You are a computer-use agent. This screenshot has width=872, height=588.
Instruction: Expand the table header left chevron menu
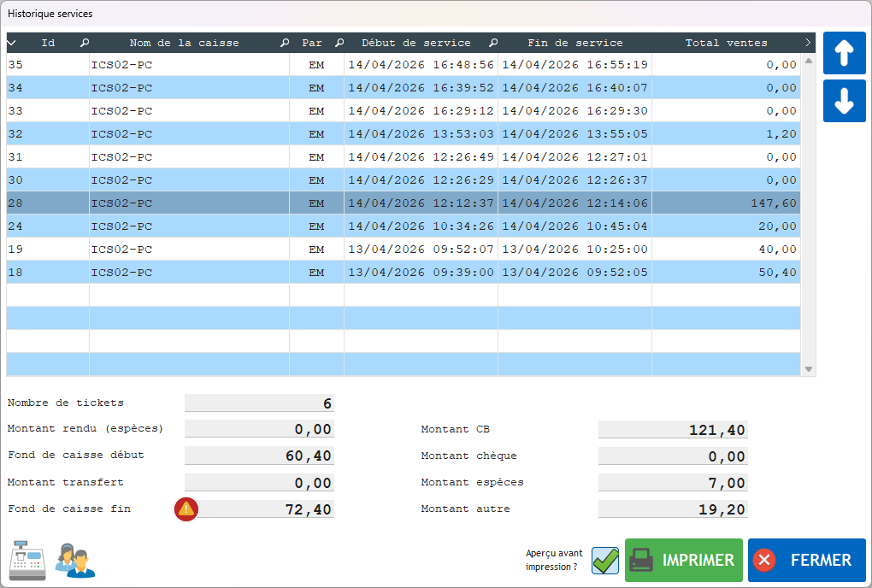click(x=12, y=43)
